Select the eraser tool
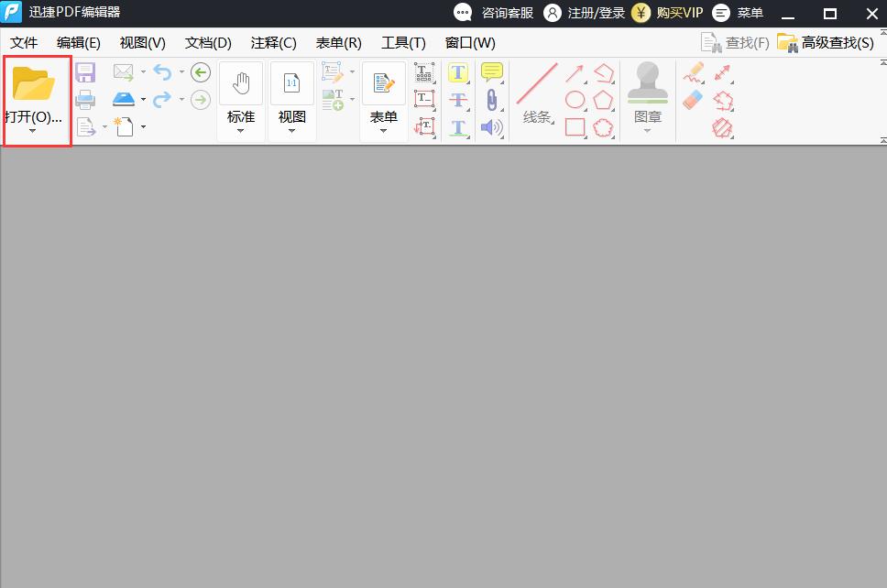This screenshot has width=887, height=588. click(693, 100)
